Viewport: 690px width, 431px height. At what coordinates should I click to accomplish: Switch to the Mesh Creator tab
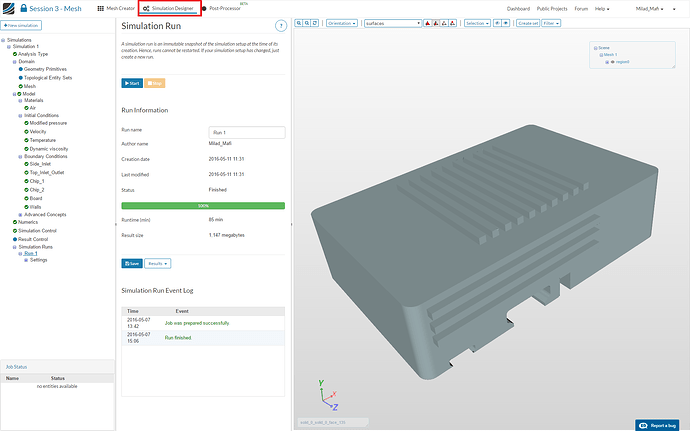113,8
